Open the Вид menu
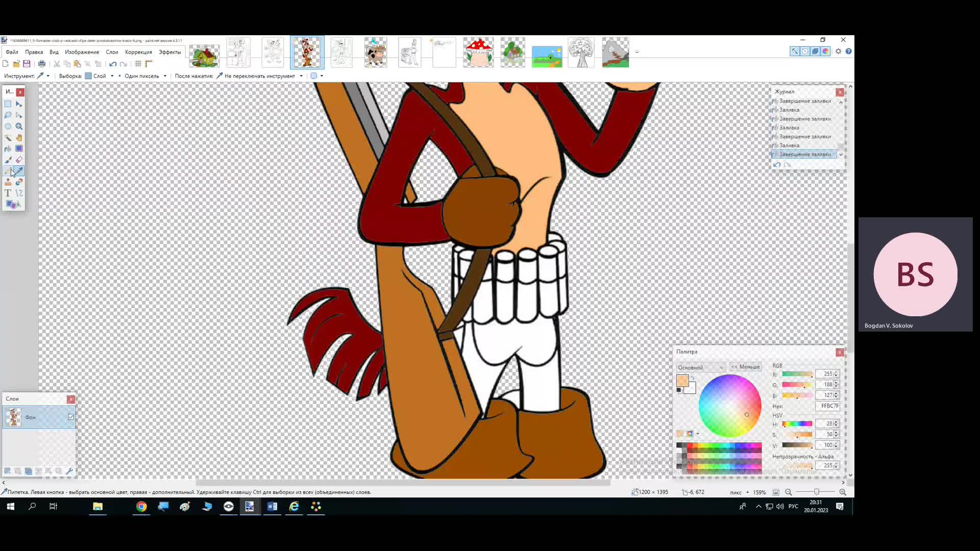 tap(54, 52)
